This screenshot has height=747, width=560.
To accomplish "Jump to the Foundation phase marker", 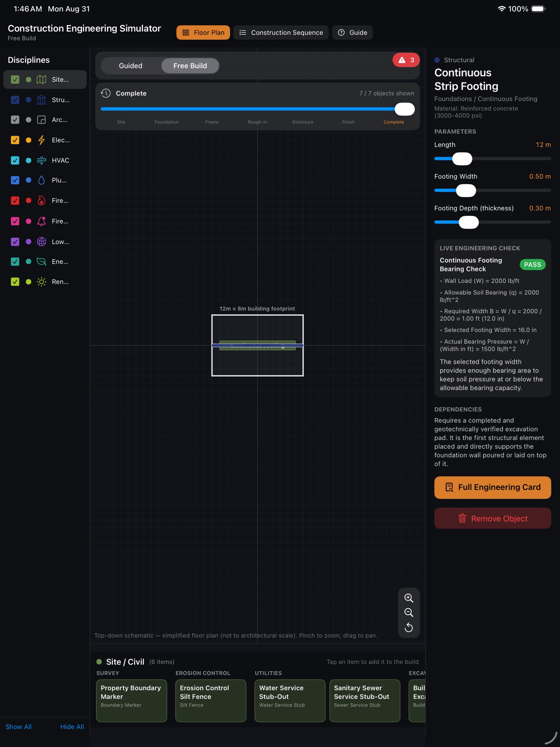I will (167, 122).
